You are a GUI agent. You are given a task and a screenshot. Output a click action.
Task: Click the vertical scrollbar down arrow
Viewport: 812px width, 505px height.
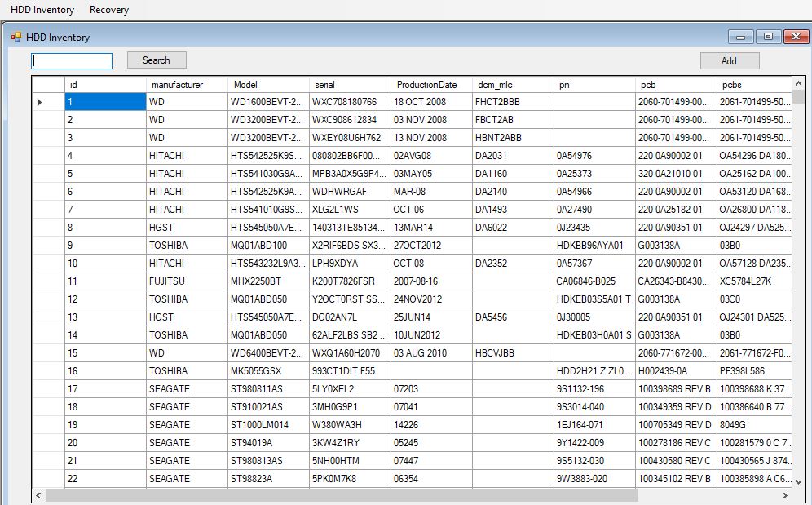click(798, 481)
